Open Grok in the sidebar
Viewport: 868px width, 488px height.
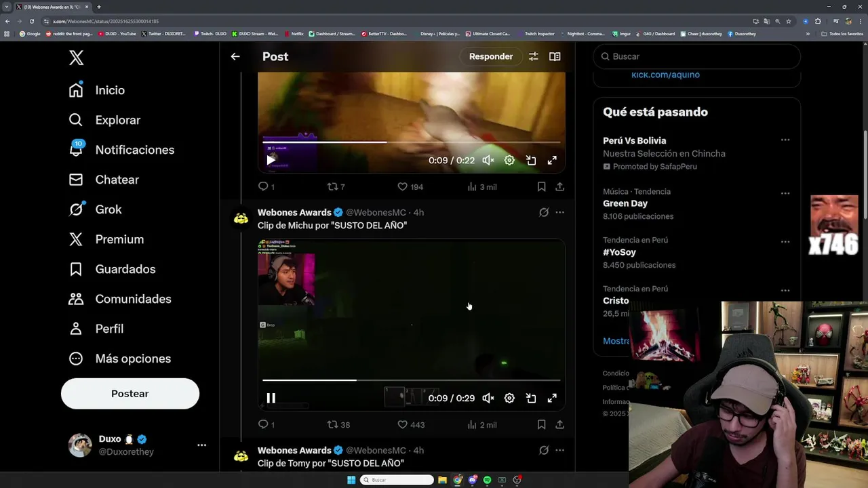[x=96, y=209]
